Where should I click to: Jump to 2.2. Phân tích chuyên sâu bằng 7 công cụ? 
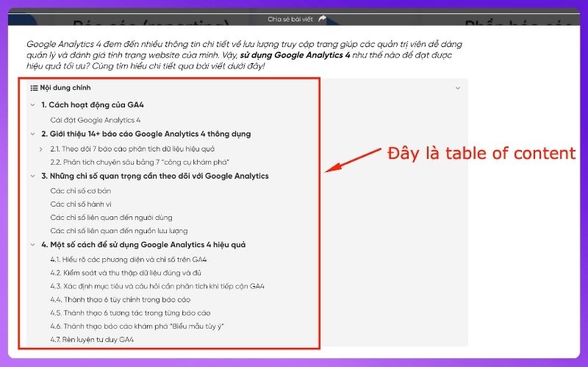pos(140,162)
